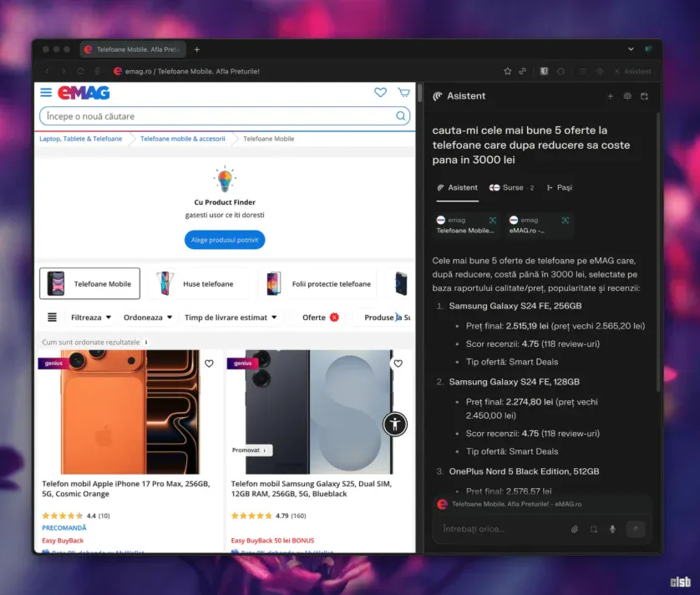This screenshot has height=595, width=700.
Task: Open the Ordoneaza sort dropdown
Action: [x=148, y=318]
